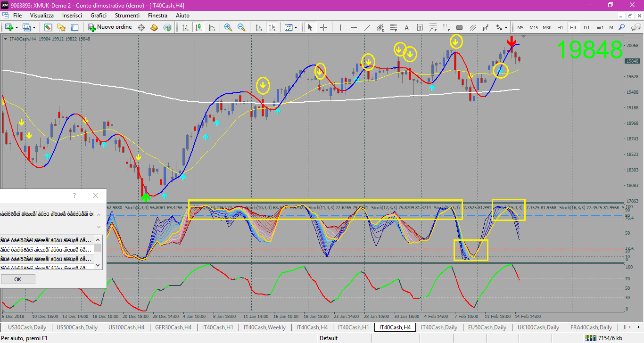Choose the trendline drawing tool
Screen dimensions: 644x343
point(367,27)
